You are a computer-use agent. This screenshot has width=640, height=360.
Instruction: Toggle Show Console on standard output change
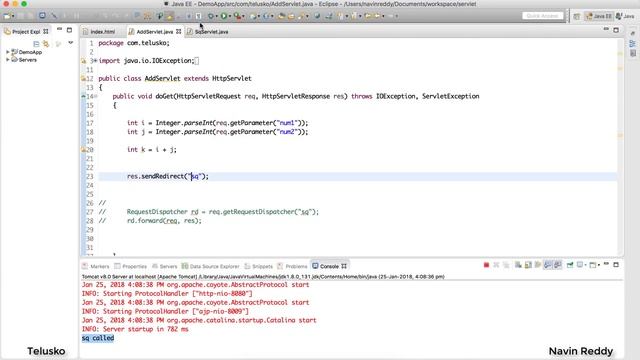(x=548, y=265)
